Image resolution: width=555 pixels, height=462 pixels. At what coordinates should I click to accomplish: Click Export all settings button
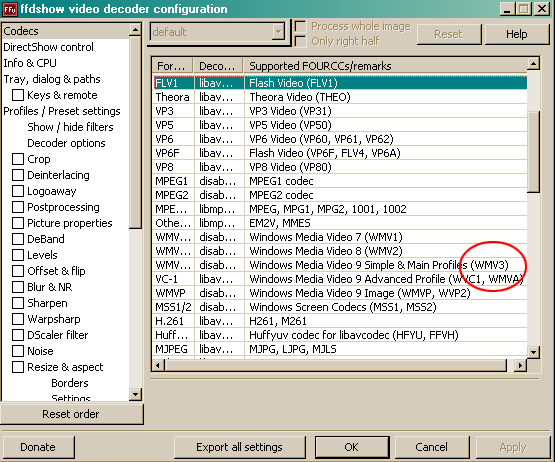point(240,447)
